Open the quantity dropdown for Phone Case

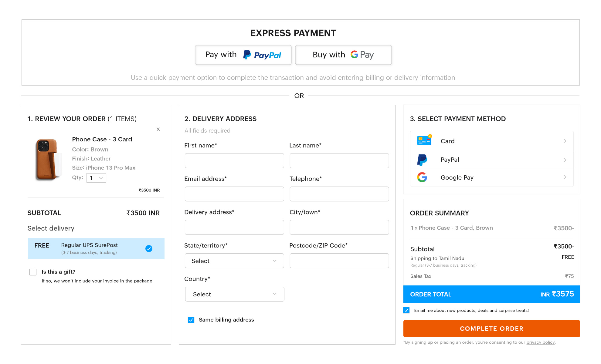[x=96, y=178]
